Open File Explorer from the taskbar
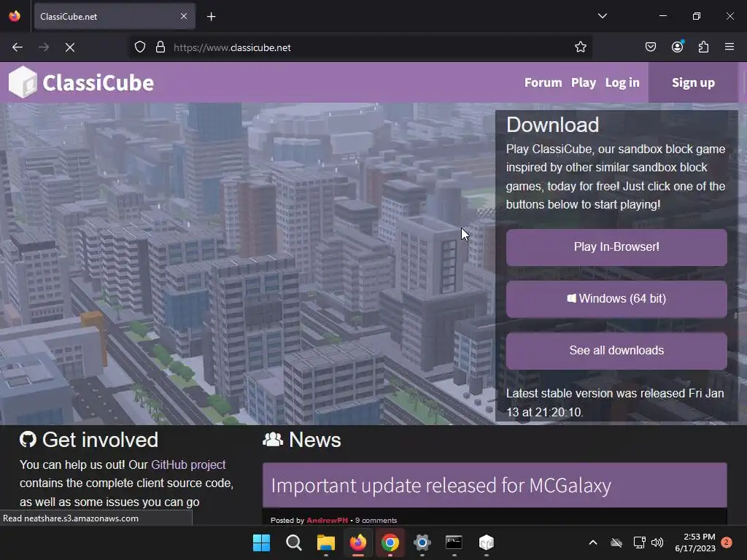Image resolution: width=747 pixels, height=560 pixels. tap(326, 542)
